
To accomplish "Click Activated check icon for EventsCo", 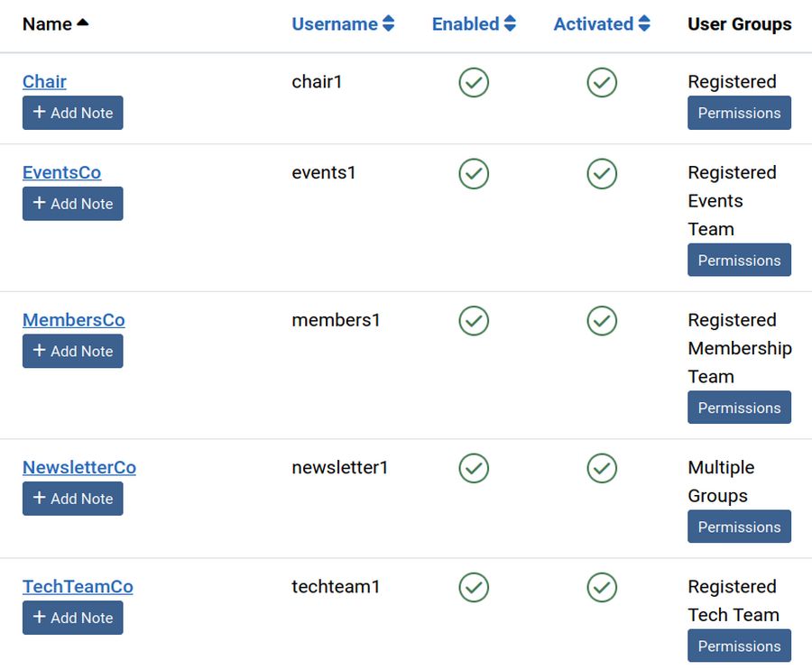I will (602, 173).
